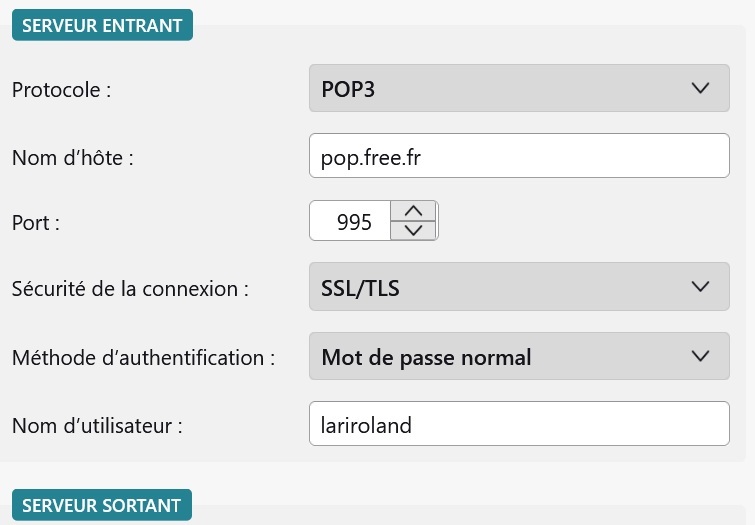
Task: Click the "Nom d'hôte :" label
Action: 72,157
